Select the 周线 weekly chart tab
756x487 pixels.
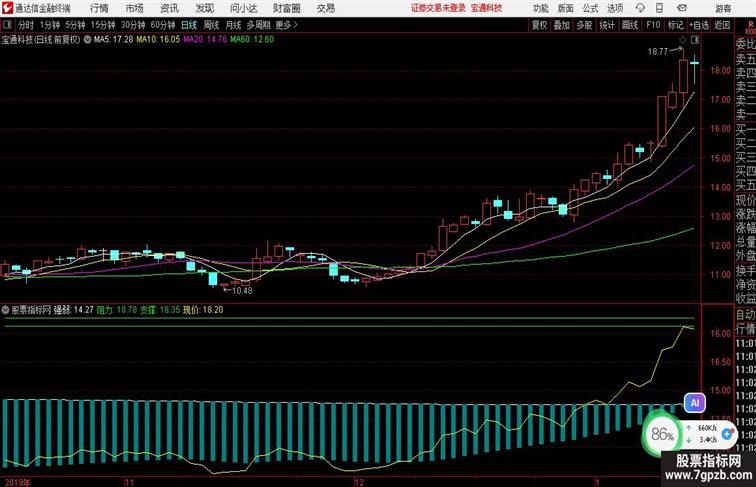pyautogui.click(x=211, y=25)
